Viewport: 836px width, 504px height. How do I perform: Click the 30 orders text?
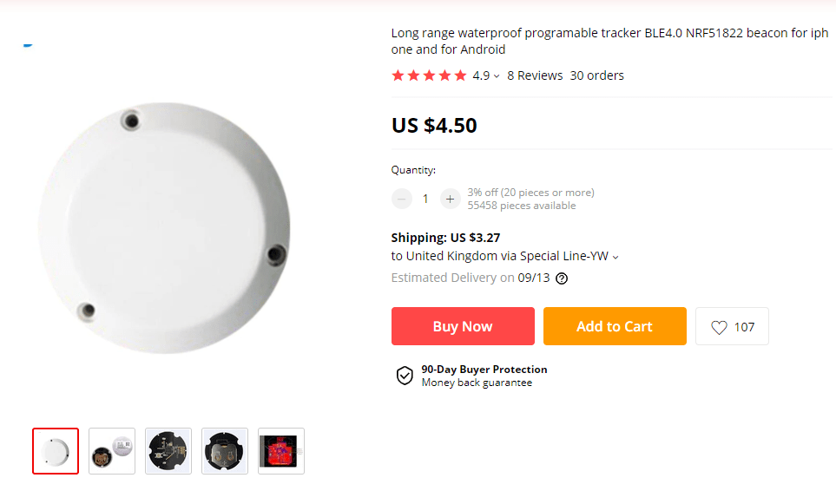point(596,75)
